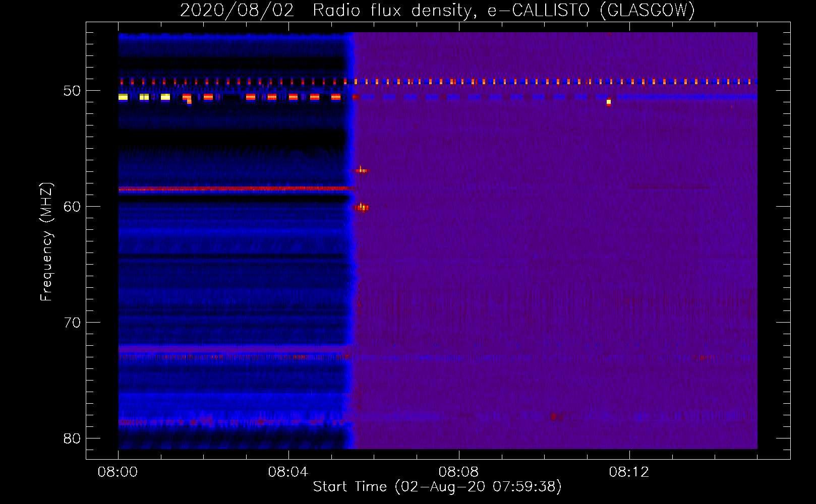Click the 'Frequency (MHZ)' axis label
The width and height of the screenshot is (816, 504).
pyautogui.click(x=46, y=242)
